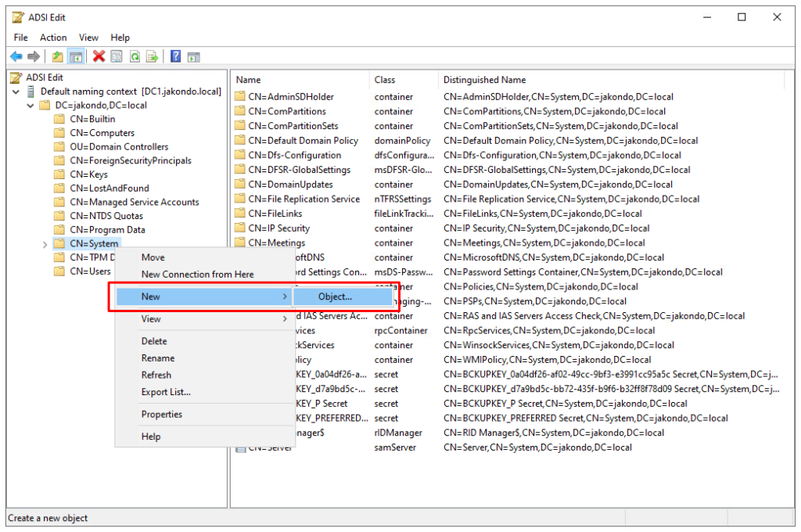
Task: Open the Action menu
Action: pos(52,37)
